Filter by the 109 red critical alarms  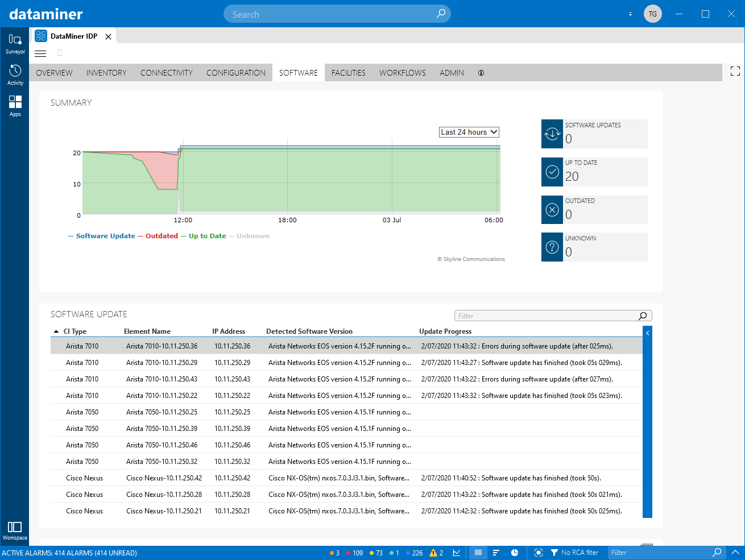coord(354,553)
